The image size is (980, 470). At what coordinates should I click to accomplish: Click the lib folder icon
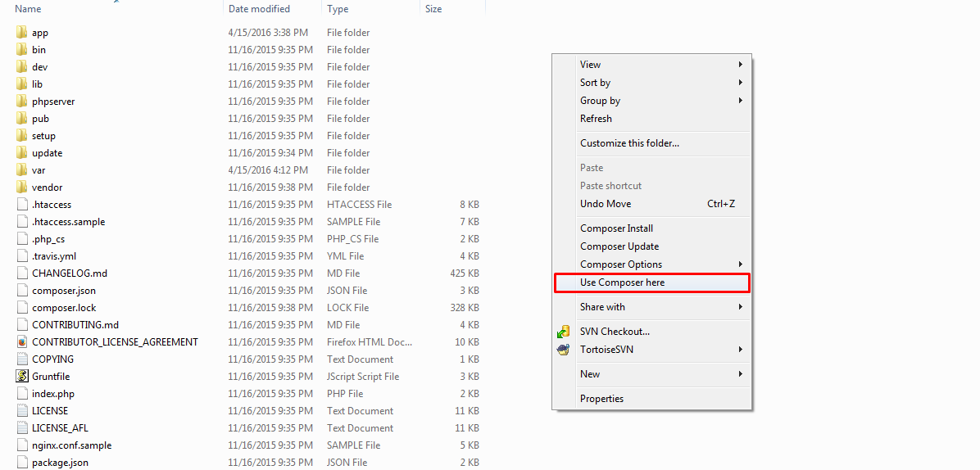tap(22, 84)
